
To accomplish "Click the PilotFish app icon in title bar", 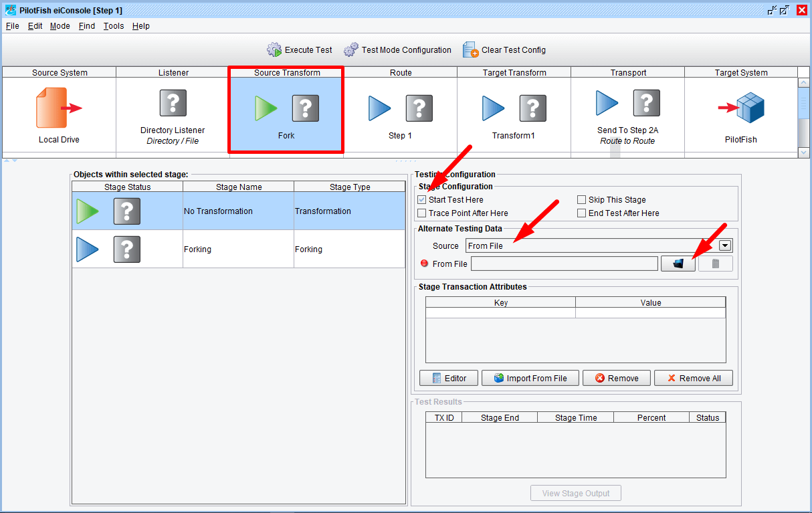I will pos(11,10).
